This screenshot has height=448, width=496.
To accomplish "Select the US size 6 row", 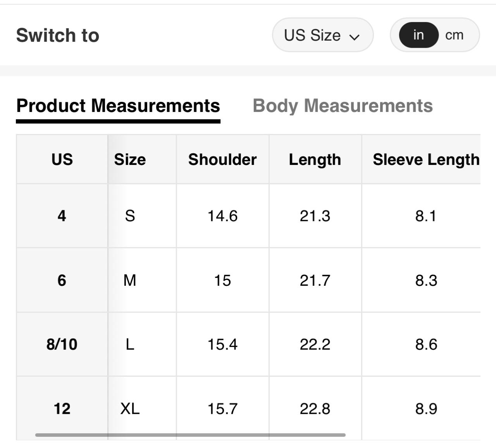I will (62, 280).
